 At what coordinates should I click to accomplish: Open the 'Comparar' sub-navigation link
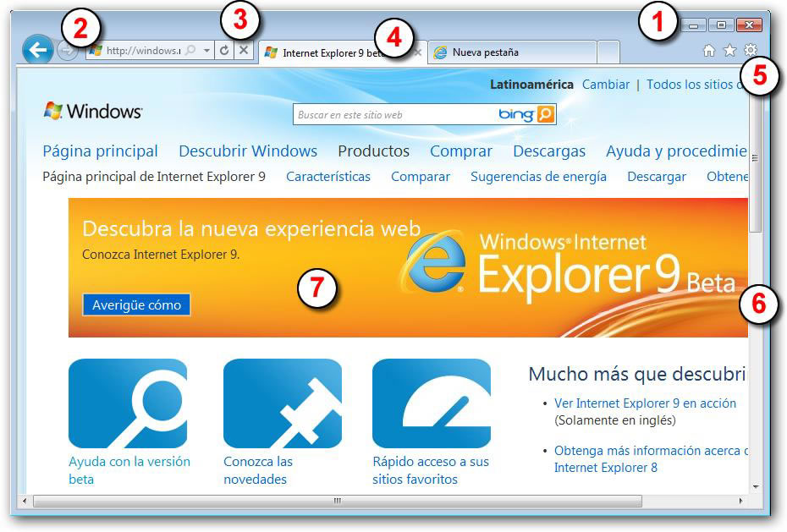421,177
